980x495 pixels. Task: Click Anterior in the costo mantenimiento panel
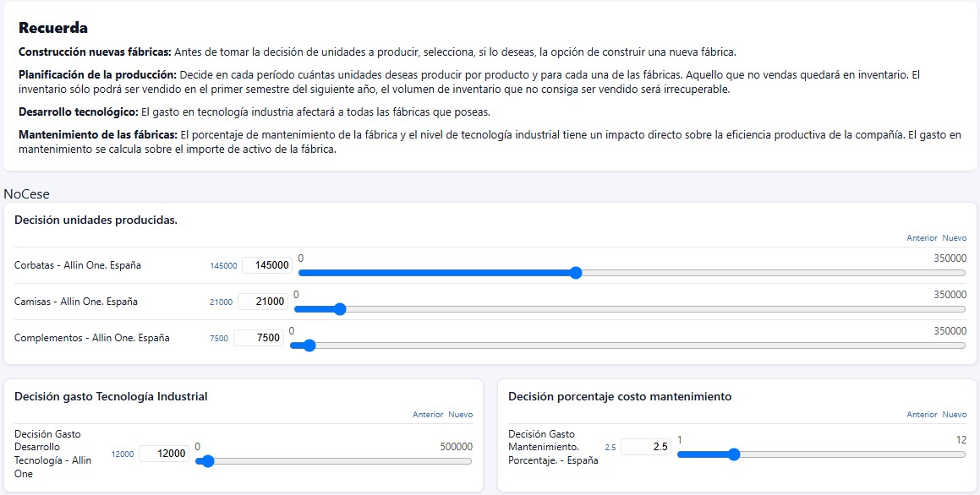coord(922,415)
